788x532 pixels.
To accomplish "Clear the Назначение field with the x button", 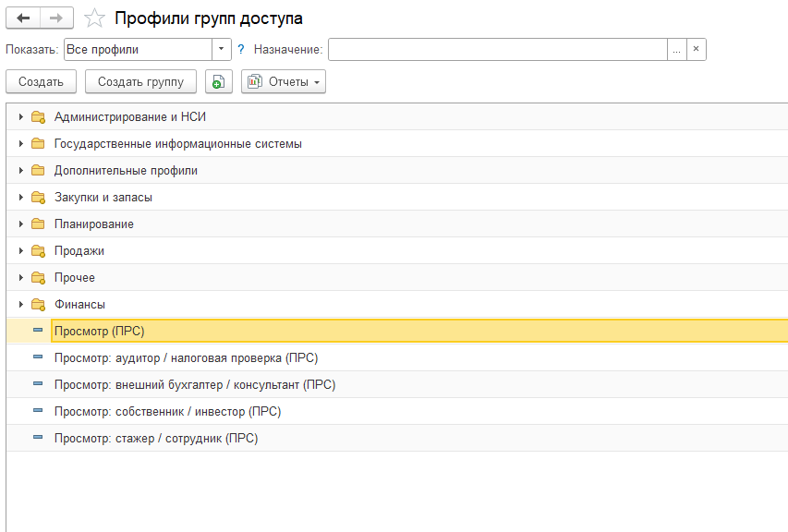I will (x=696, y=49).
